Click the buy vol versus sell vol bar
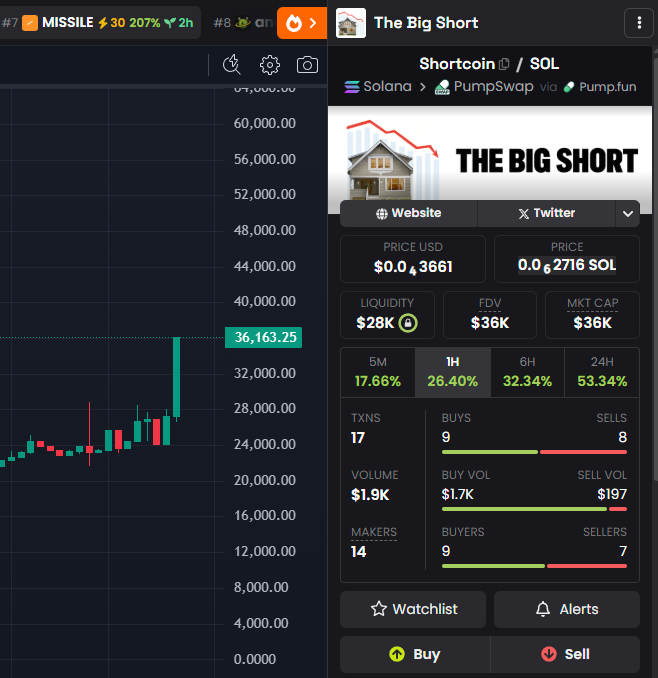The height and width of the screenshot is (678, 658). click(x=534, y=509)
